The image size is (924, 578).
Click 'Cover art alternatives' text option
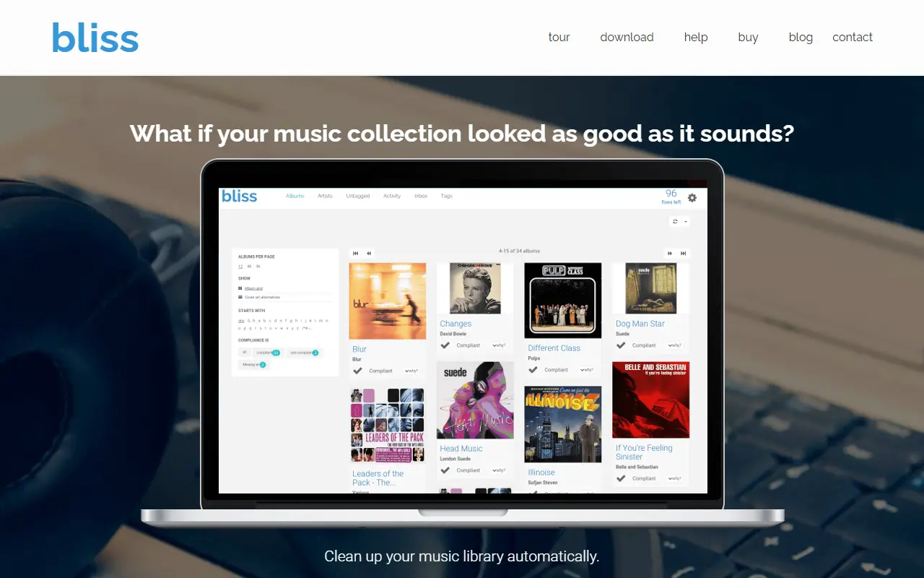[262, 297]
